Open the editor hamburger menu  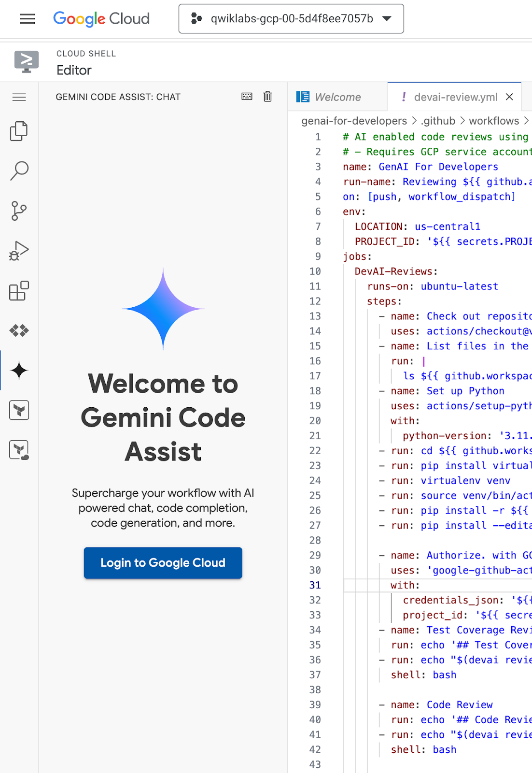(19, 97)
